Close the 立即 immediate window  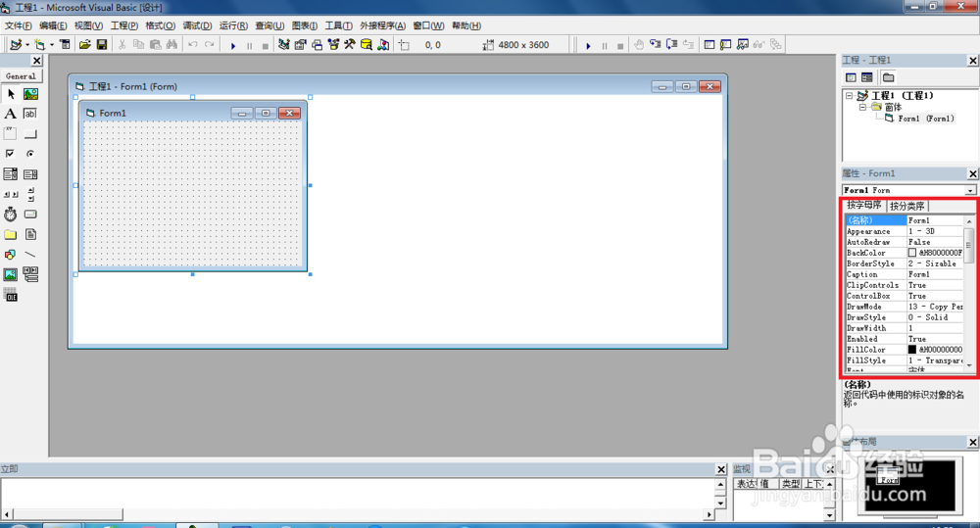tap(721, 469)
